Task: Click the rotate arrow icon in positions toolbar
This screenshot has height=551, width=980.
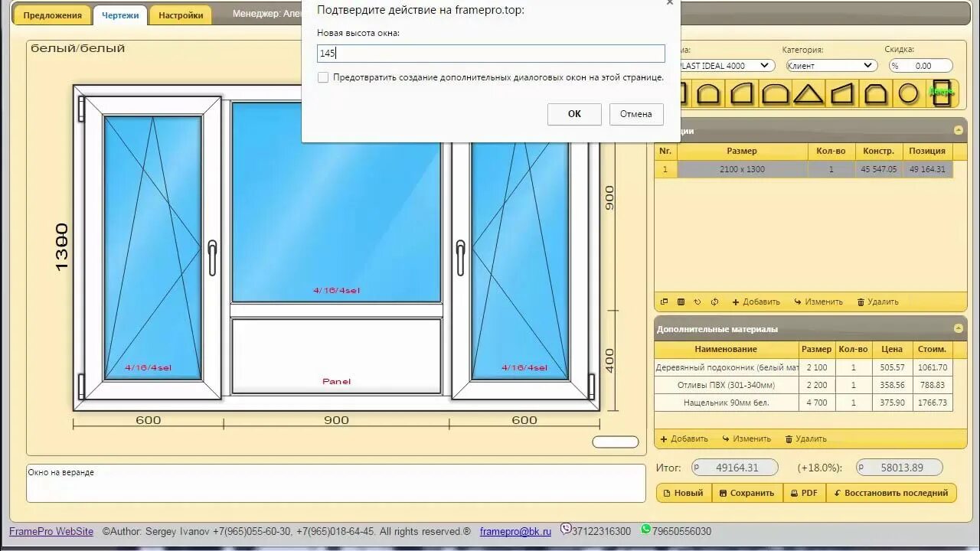Action: [x=697, y=302]
